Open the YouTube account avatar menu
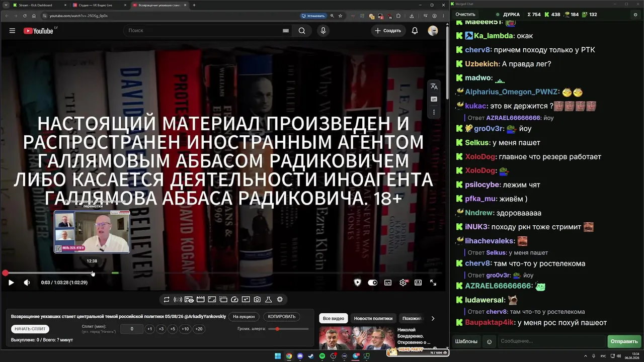This screenshot has width=644, height=362. point(433,31)
